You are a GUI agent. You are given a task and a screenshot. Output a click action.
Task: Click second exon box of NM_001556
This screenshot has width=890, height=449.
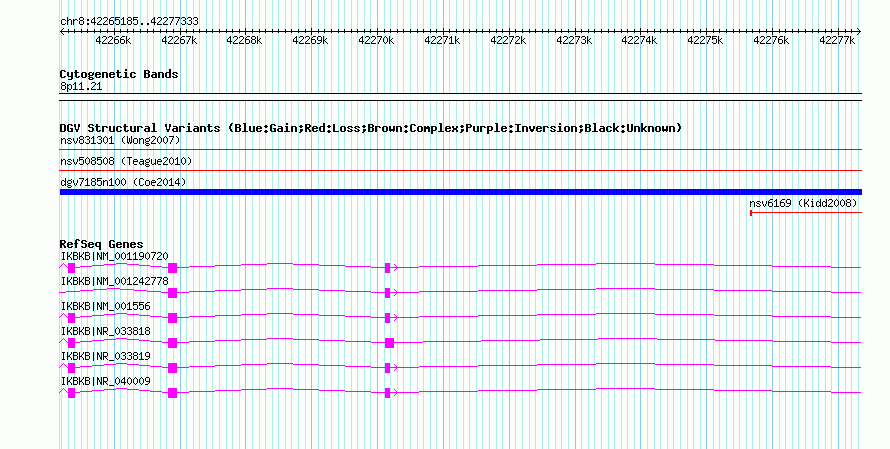(173, 318)
